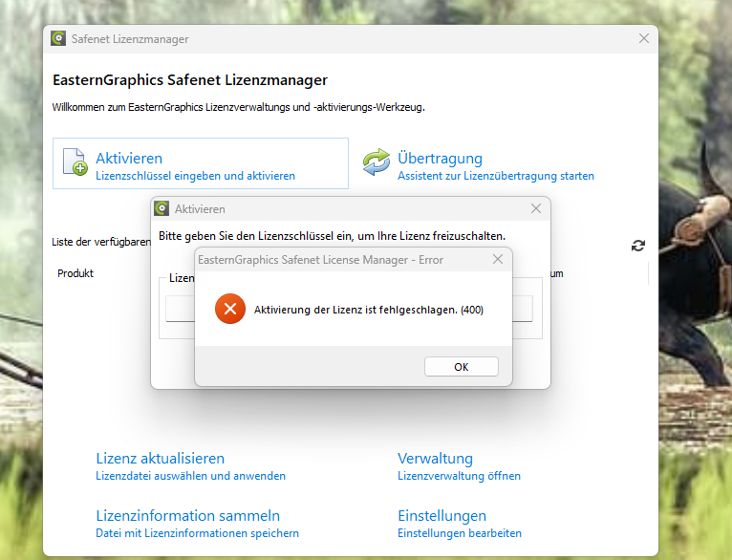Click Einstellungen bearbeiten
The image size is (732, 560).
pyautogui.click(x=460, y=533)
